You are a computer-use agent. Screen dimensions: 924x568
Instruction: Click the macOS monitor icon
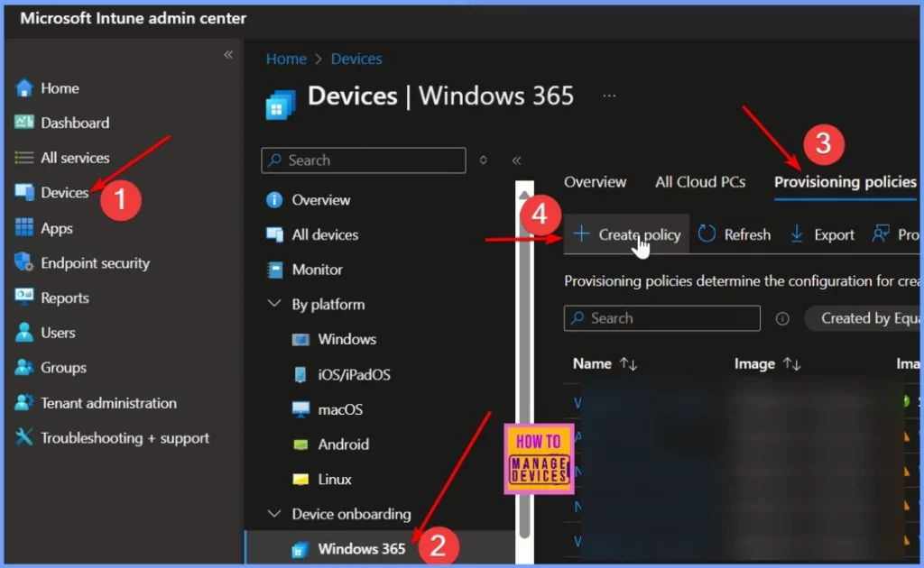(300, 409)
